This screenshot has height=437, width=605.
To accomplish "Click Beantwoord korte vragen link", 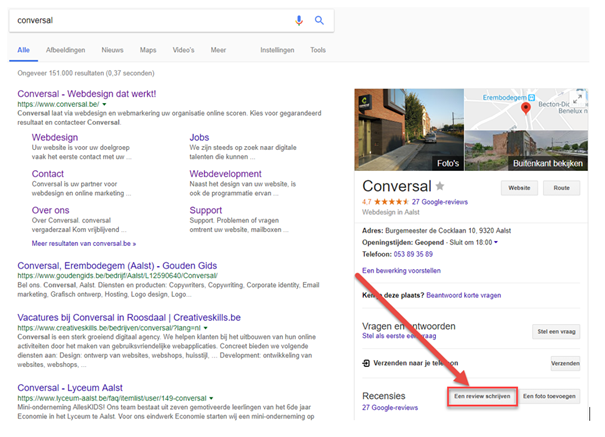I will pos(463,295).
